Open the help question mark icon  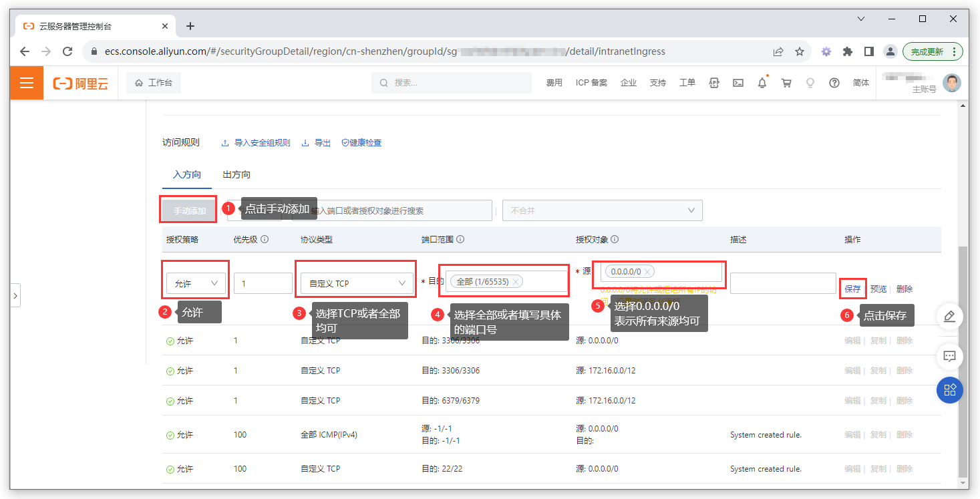[x=834, y=82]
